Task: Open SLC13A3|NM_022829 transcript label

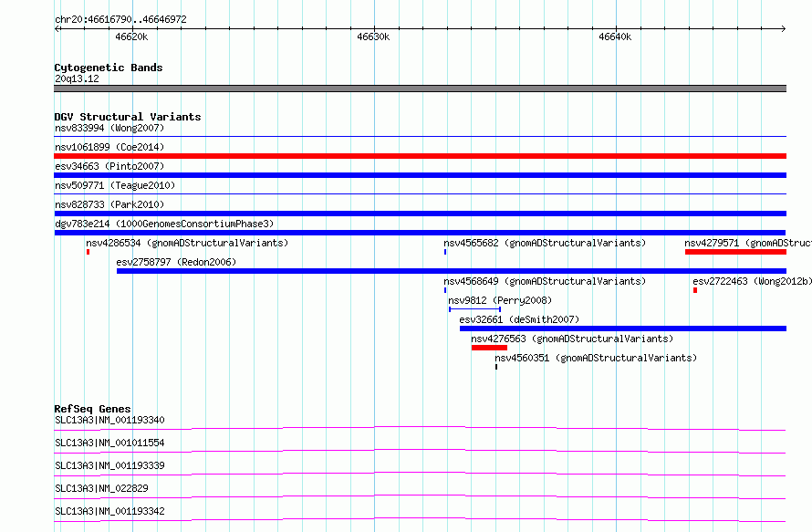Action: 101,488
